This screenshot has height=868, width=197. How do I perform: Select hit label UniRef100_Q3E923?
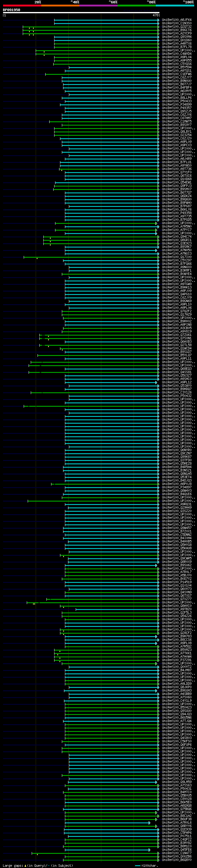[x=177, y=243]
